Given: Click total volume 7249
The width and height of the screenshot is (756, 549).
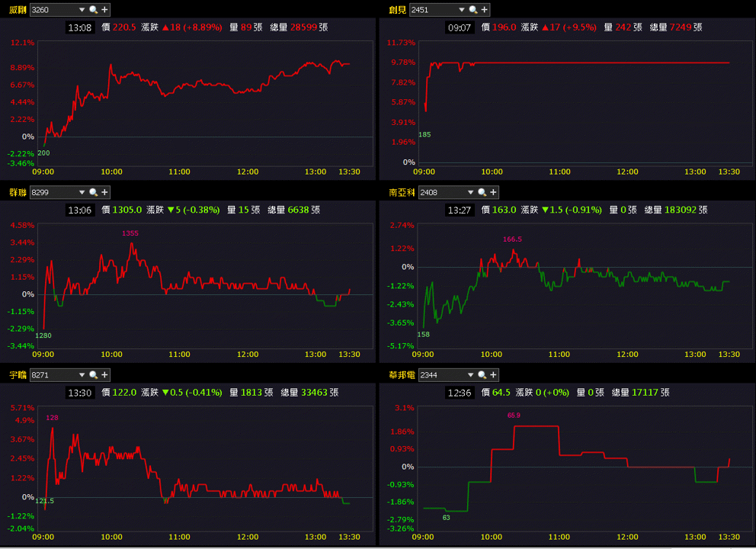Looking at the screenshot, I should point(681,27).
